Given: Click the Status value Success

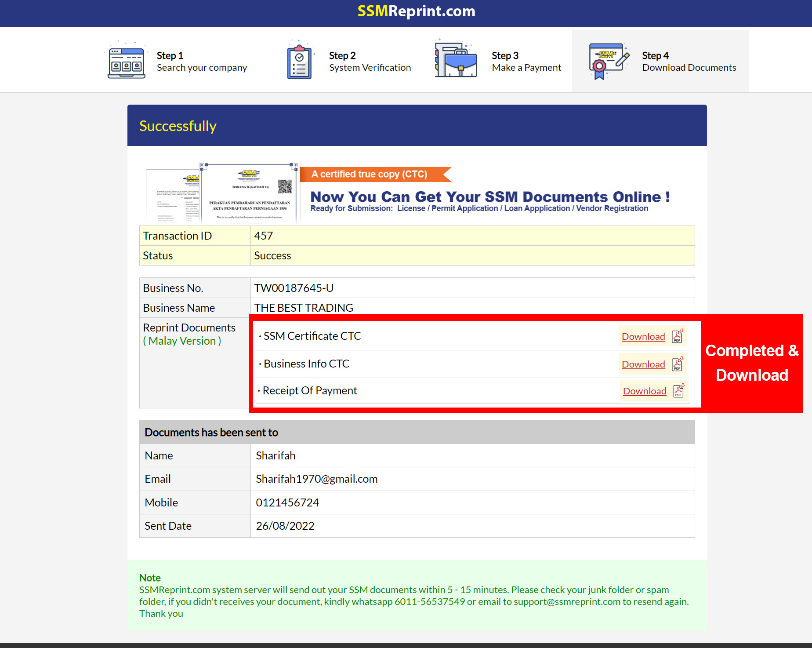Looking at the screenshot, I should tap(272, 255).
